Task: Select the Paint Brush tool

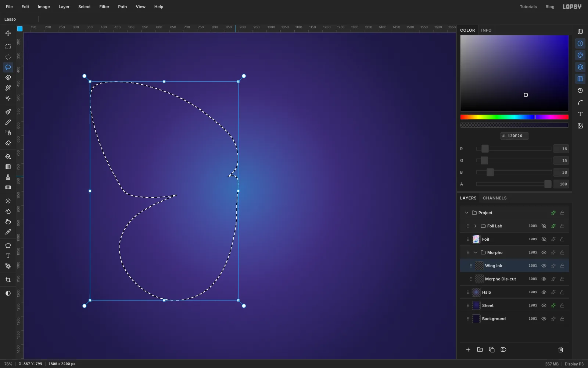Action: pyautogui.click(x=8, y=112)
